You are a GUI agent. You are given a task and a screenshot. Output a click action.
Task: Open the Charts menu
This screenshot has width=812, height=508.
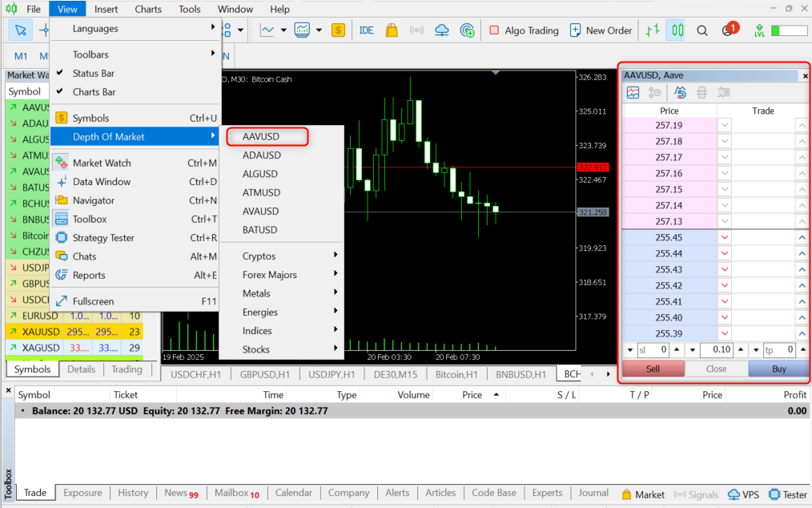point(148,9)
